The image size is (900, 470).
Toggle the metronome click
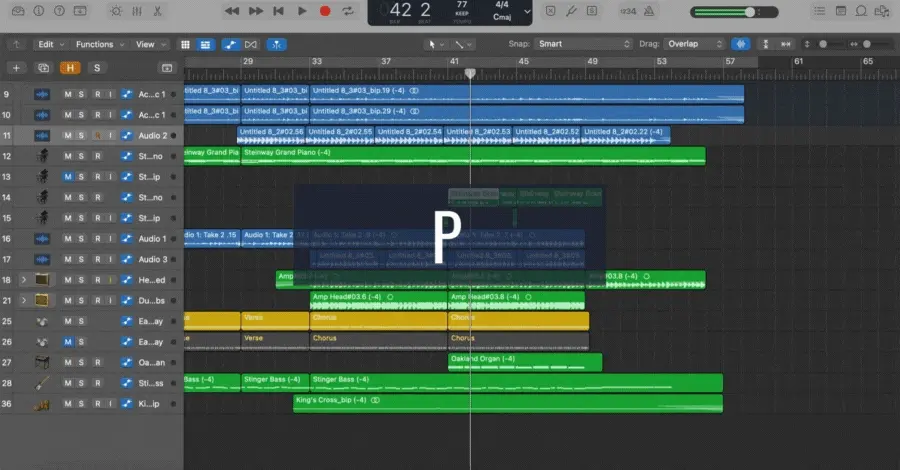649,11
